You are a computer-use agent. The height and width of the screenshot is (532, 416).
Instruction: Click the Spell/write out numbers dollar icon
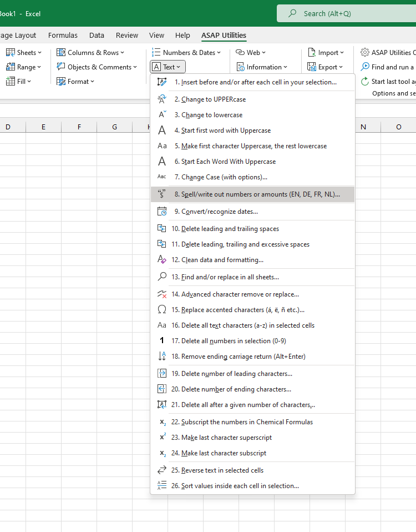(x=162, y=194)
